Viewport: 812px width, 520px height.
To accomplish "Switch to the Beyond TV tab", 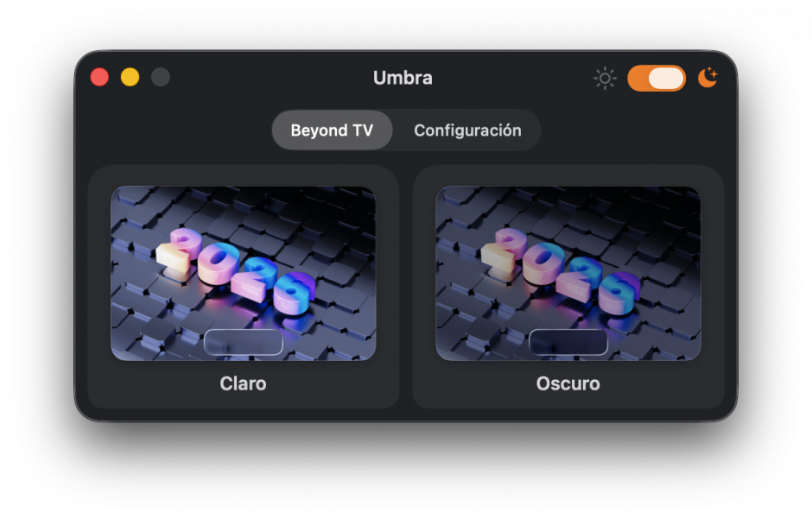I will point(332,130).
